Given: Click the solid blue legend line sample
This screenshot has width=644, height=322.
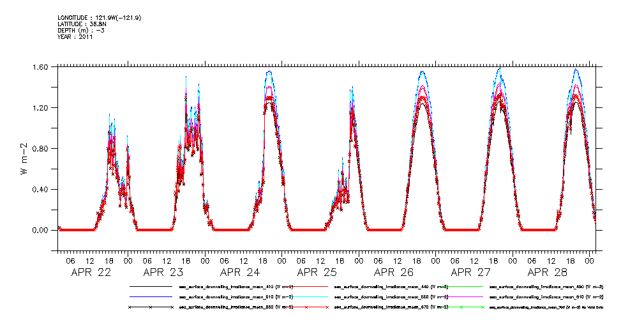Looking at the screenshot, I should point(151,296).
